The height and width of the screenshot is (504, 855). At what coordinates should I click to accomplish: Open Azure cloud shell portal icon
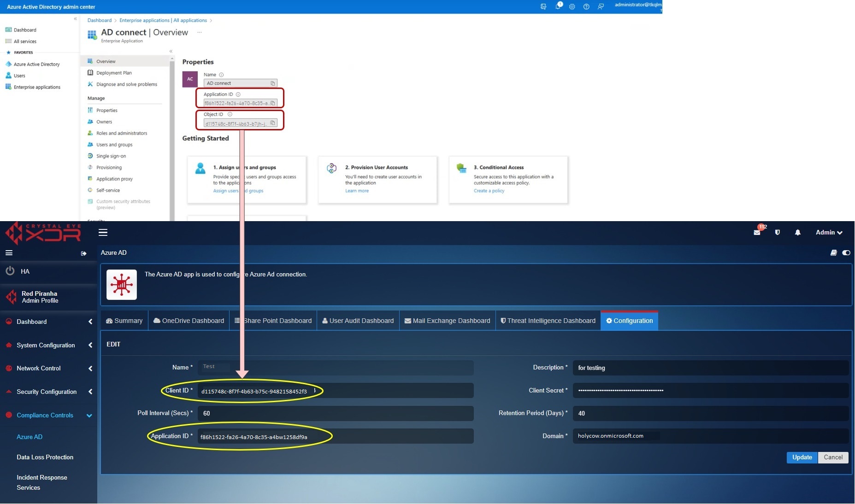[543, 7]
